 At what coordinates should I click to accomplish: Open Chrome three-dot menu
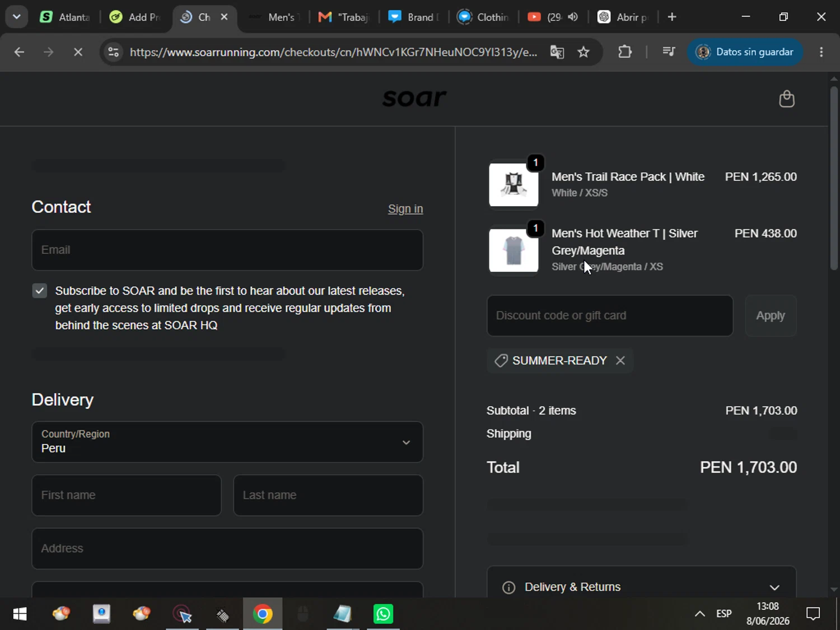click(x=822, y=52)
